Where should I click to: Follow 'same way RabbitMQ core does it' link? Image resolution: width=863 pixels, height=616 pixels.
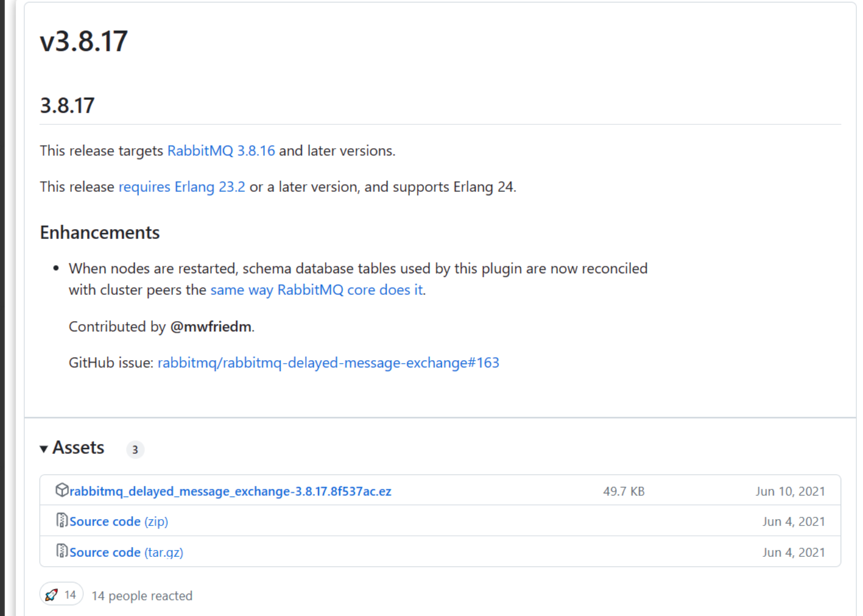(x=317, y=290)
